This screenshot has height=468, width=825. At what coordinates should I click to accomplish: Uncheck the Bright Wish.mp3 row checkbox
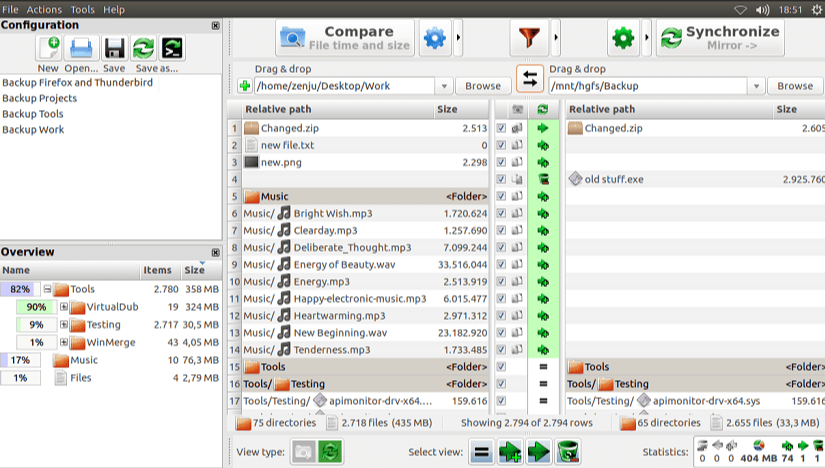pyautogui.click(x=501, y=213)
